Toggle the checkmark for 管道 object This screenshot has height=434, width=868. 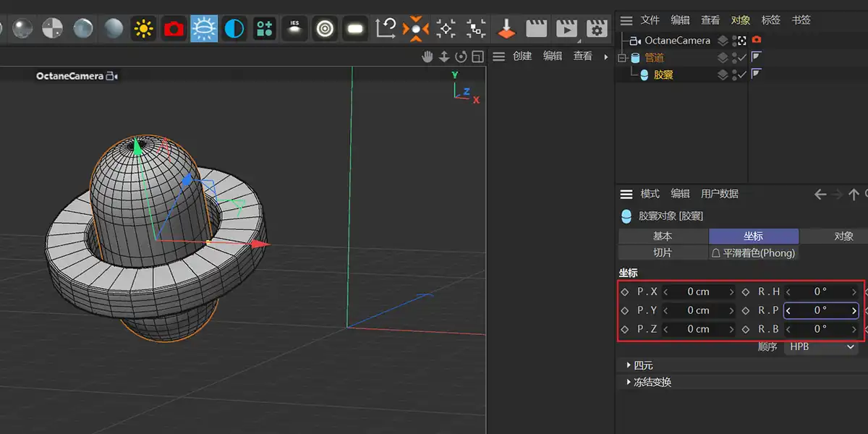pos(741,58)
